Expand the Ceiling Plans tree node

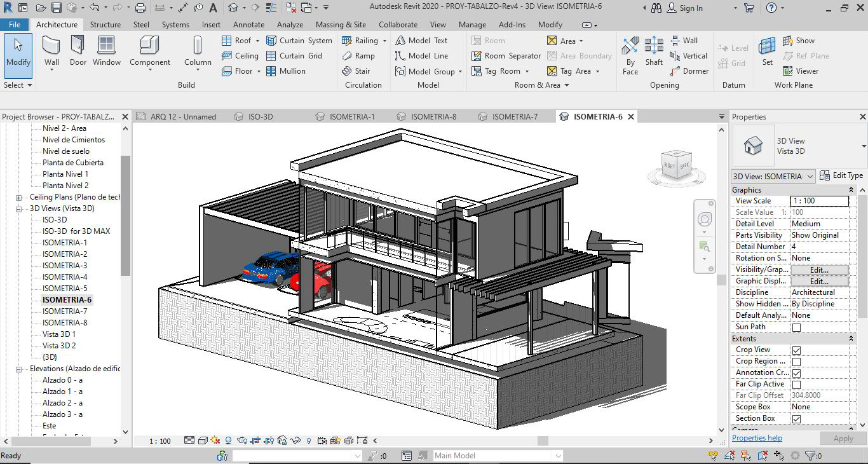point(19,197)
